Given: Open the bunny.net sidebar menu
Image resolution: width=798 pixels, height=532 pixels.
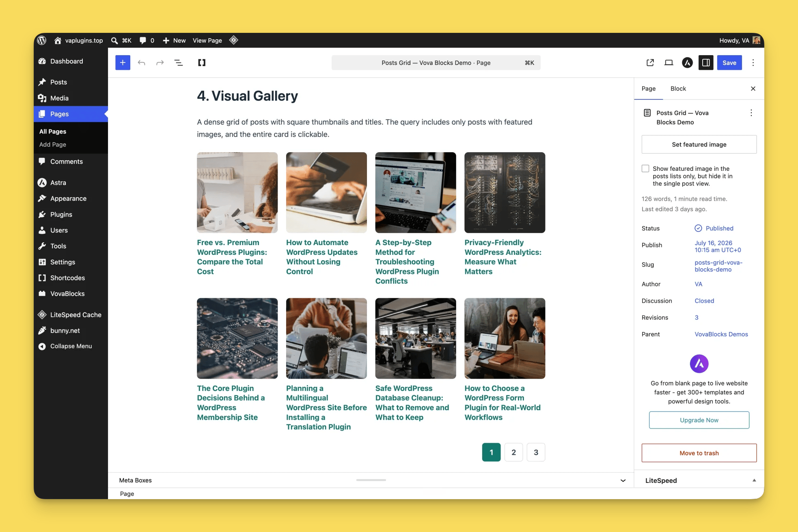Looking at the screenshot, I should coord(65,331).
